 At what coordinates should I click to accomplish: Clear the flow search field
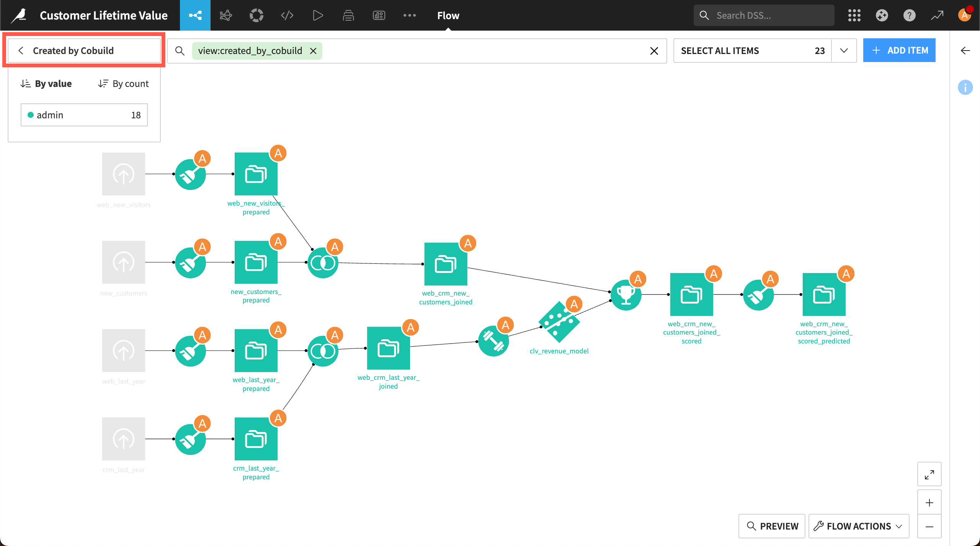(x=654, y=51)
